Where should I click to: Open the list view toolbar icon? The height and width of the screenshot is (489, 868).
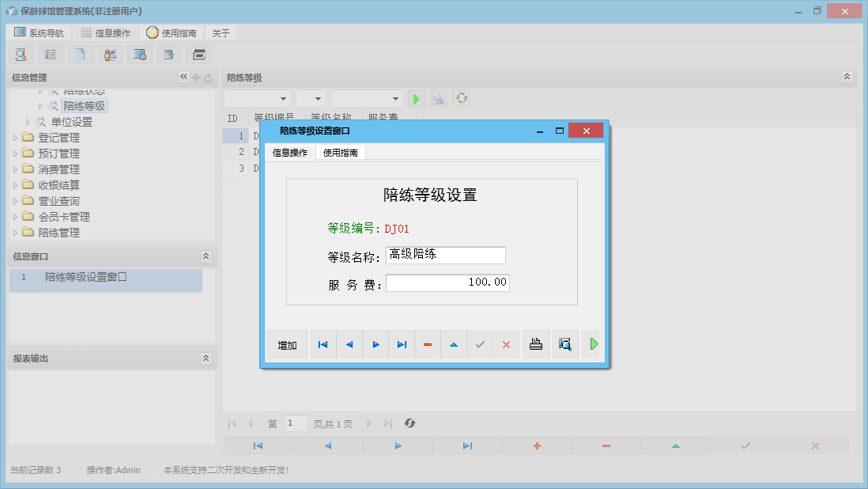coord(51,54)
